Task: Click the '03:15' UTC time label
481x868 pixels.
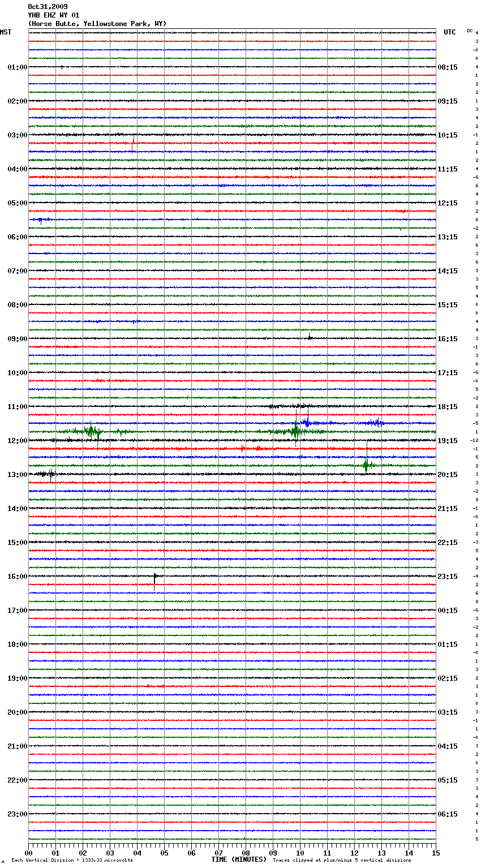Action: (448, 712)
